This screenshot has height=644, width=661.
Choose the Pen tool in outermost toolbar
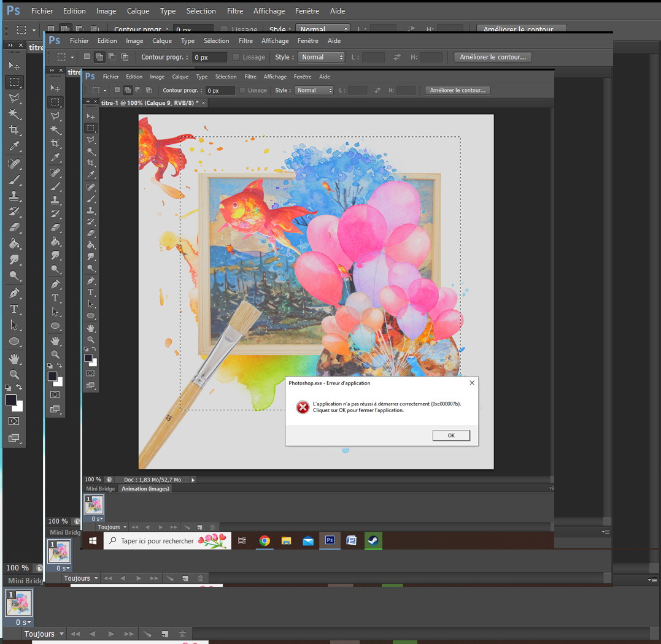pos(14,293)
